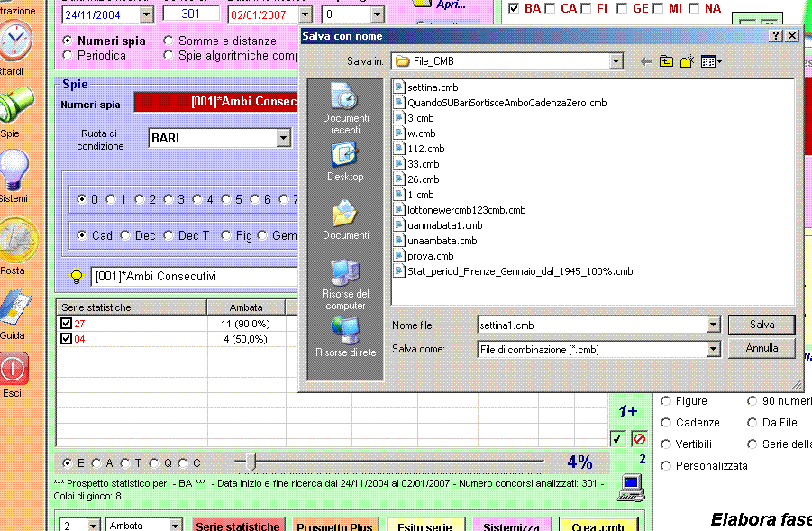Open Sistemi lightbulb icon in sidebar
This screenshot has width=812, height=531.
pyautogui.click(x=14, y=171)
